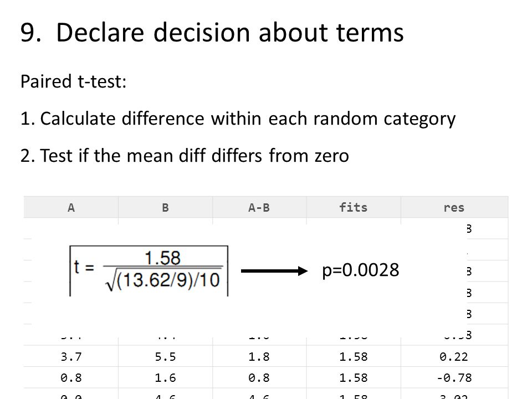Select cell containing 5.5 in column B
532x399 pixels.
click(x=165, y=356)
